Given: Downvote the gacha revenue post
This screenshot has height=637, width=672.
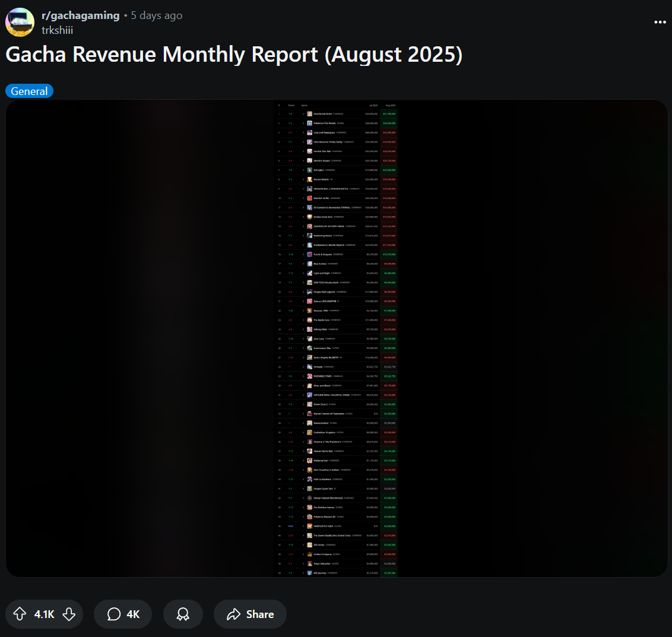Looking at the screenshot, I should [69, 614].
